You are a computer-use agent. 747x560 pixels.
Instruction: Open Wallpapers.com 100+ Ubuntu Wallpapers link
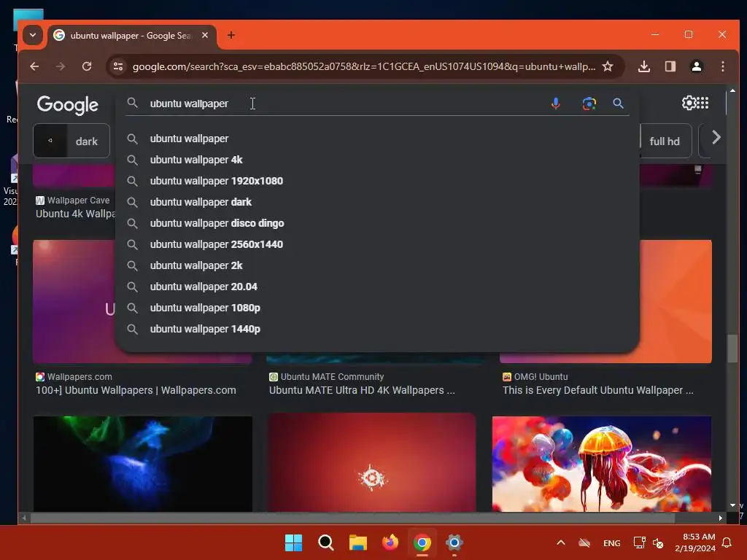tap(136, 390)
